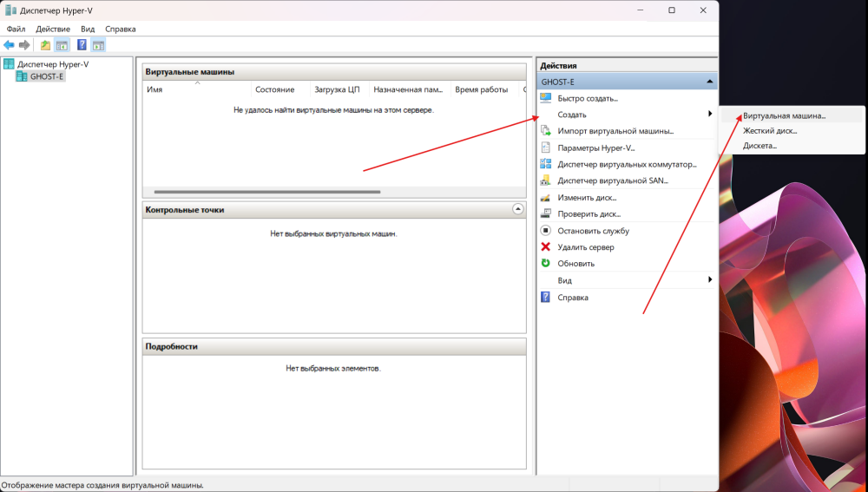The width and height of the screenshot is (868, 492).
Task: Click Проверить диск... action text
Action: coord(589,213)
